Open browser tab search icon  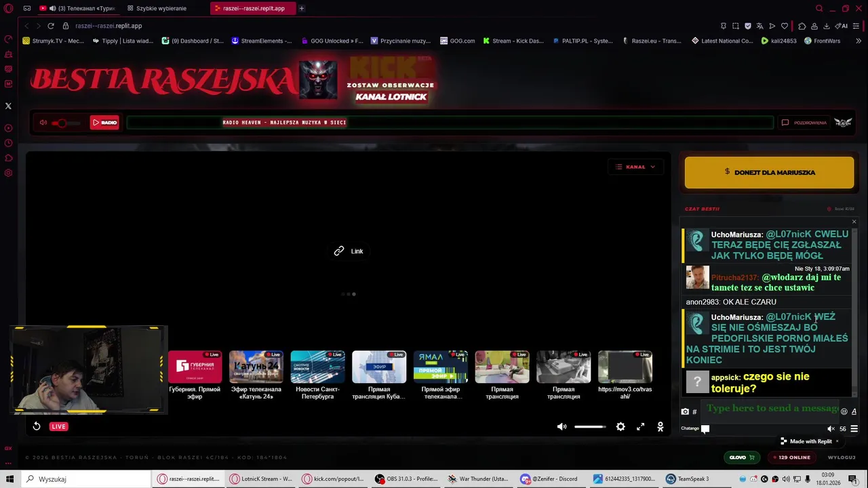(819, 8)
